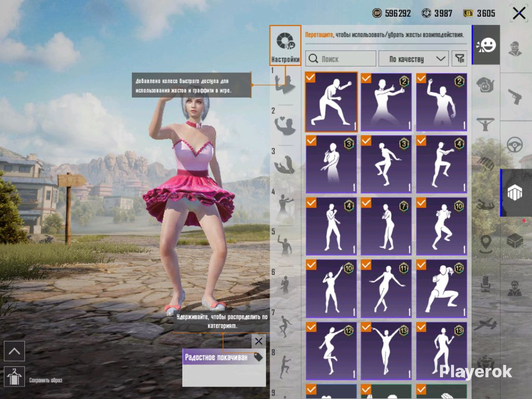The width and height of the screenshot is (532, 399).
Task: Select the level 12 crouching emote card
Action: pos(442,288)
